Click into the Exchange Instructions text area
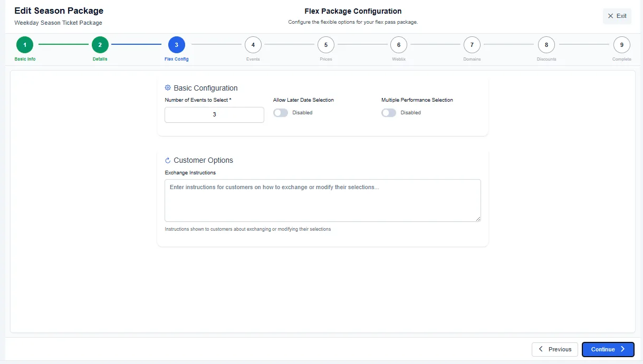Viewport: 643px width, 364px height. click(x=323, y=200)
